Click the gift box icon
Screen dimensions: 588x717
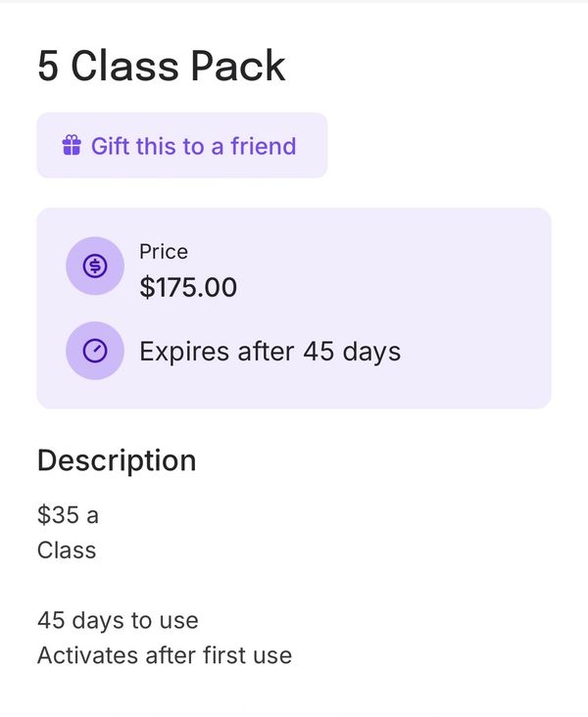point(71,146)
